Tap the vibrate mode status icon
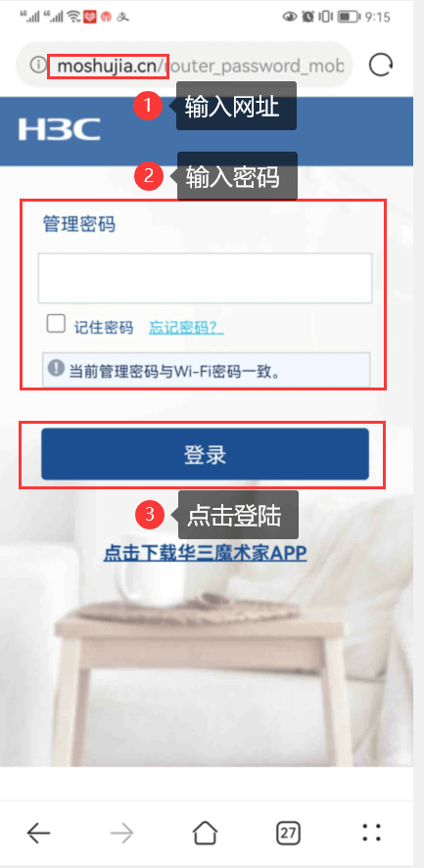The height and width of the screenshot is (868, 424). pos(326,17)
